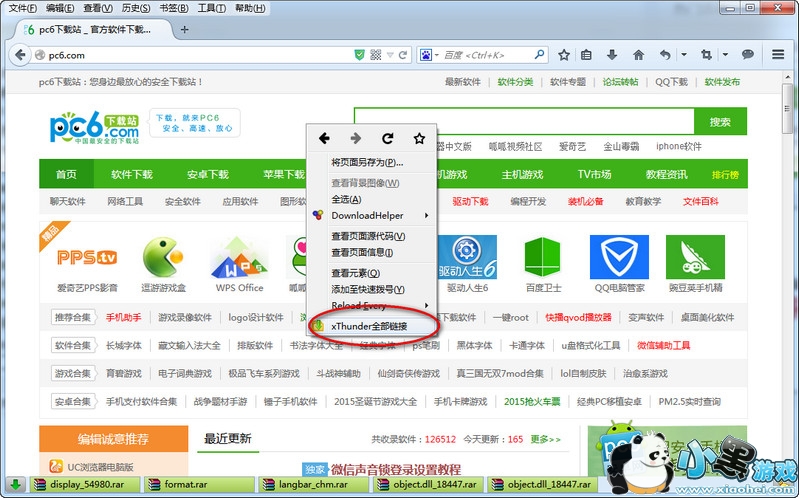
Task: Open the chat bubble icon in toolbar
Action: click(748, 55)
